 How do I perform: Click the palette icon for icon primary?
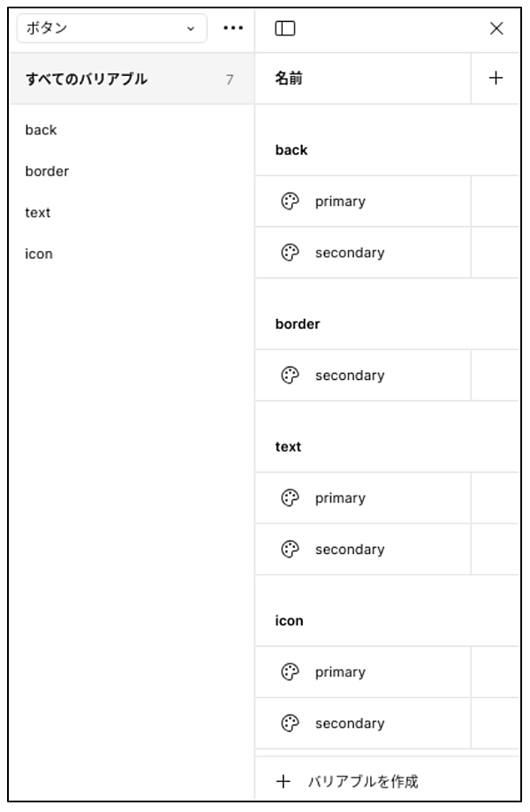(x=289, y=672)
